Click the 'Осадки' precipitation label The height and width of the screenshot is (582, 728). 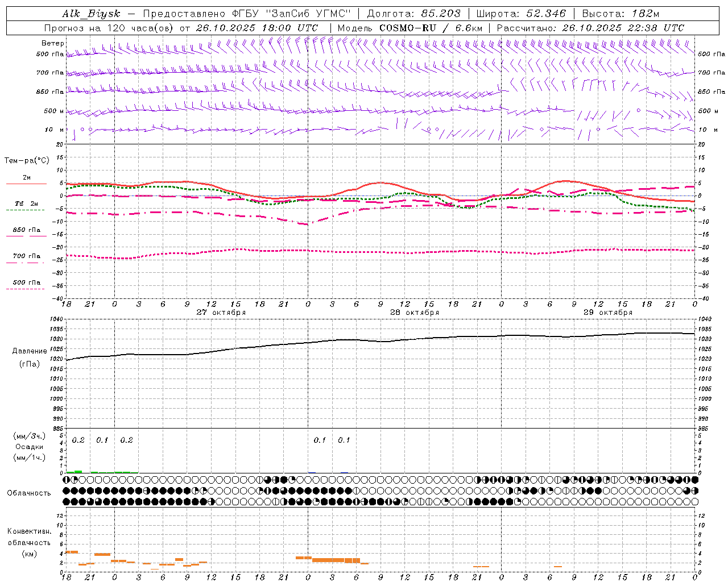pyautogui.click(x=30, y=447)
